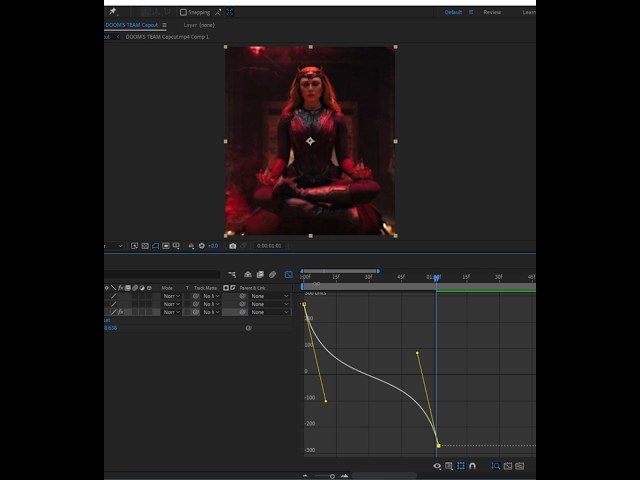Open the viewer resolution dropdown arrow
Image resolution: width=640 pixels, height=480 pixels.
[x=120, y=246]
